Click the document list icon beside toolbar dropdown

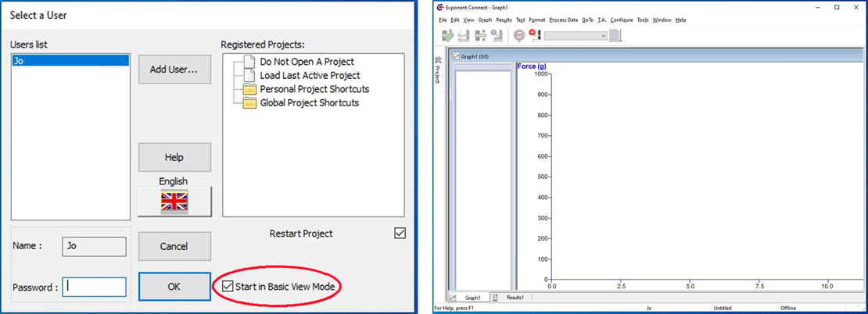(x=615, y=36)
